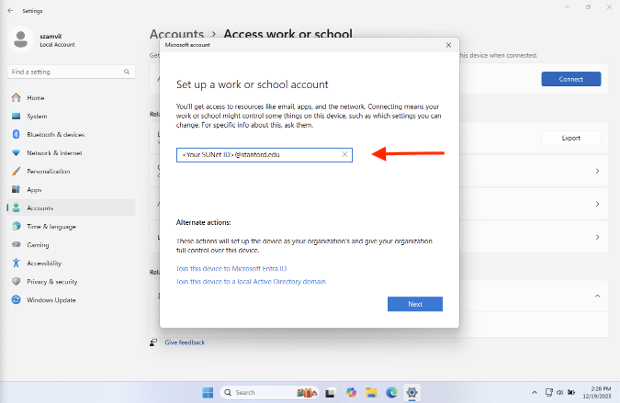Image resolution: width=620 pixels, height=403 pixels.
Task: Open Accessibility settings
Action: tap(71, 263)
